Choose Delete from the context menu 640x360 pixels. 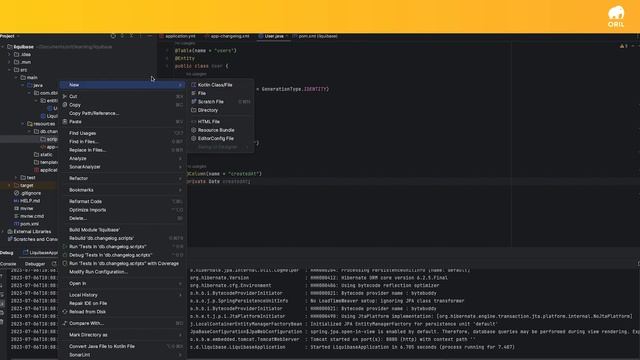[122, 218]
